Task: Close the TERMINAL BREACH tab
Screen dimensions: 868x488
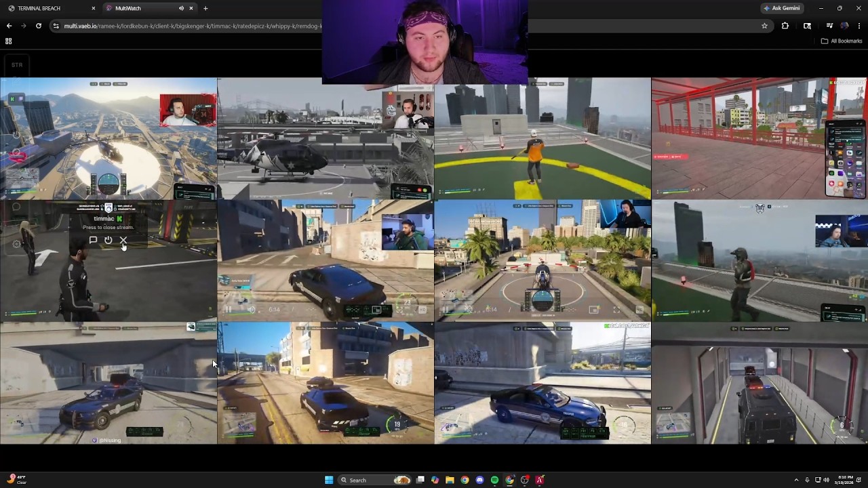Action: pos(93,8)
